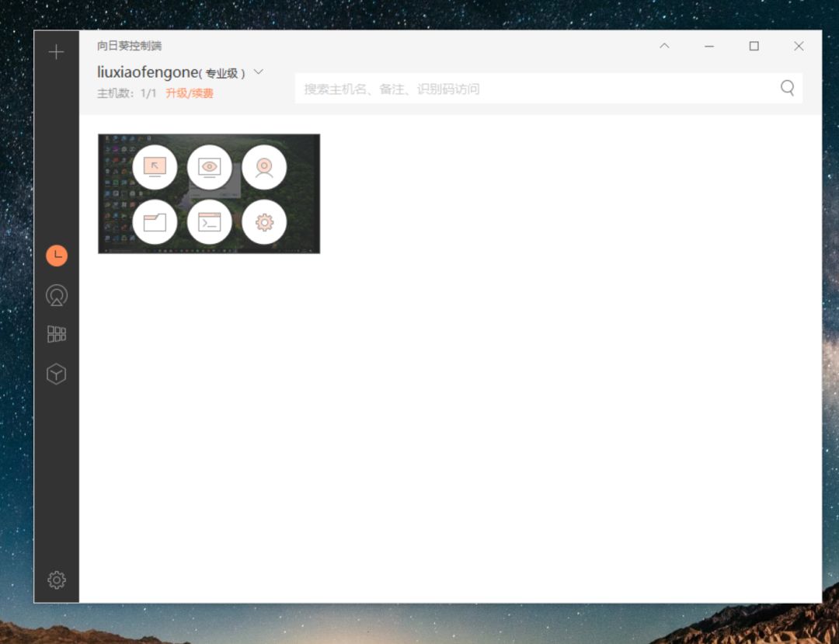The height and width of the screenshot is (644, 839).
Task: Open the cube box sidebar icon
Action: pyautogui.click(x=56, y=374)
